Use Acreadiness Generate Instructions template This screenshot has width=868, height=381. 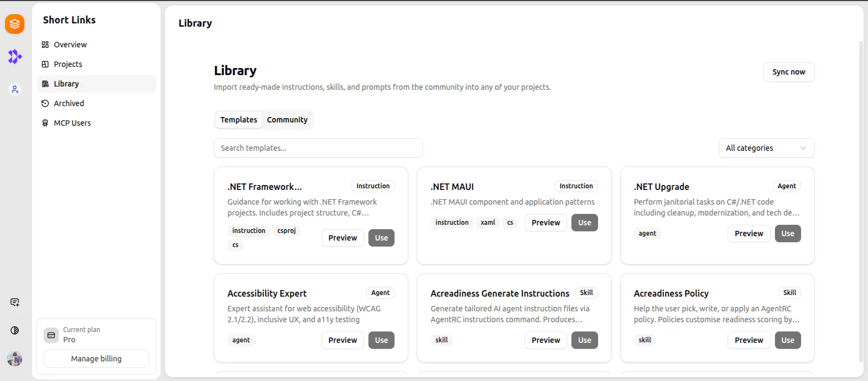pyautogui.click(x=584, y=340)
